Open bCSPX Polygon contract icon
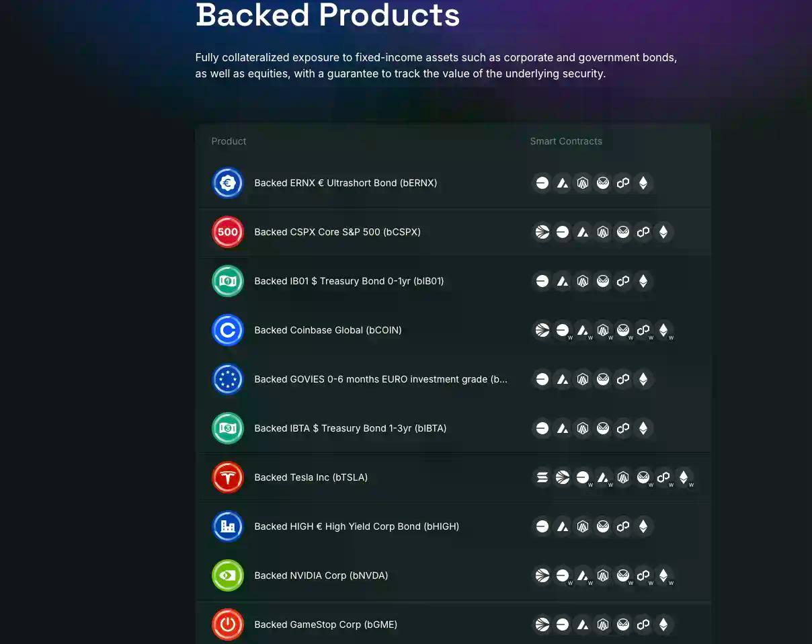The width and height of the screenshot is (812, 644). (643, 232)
